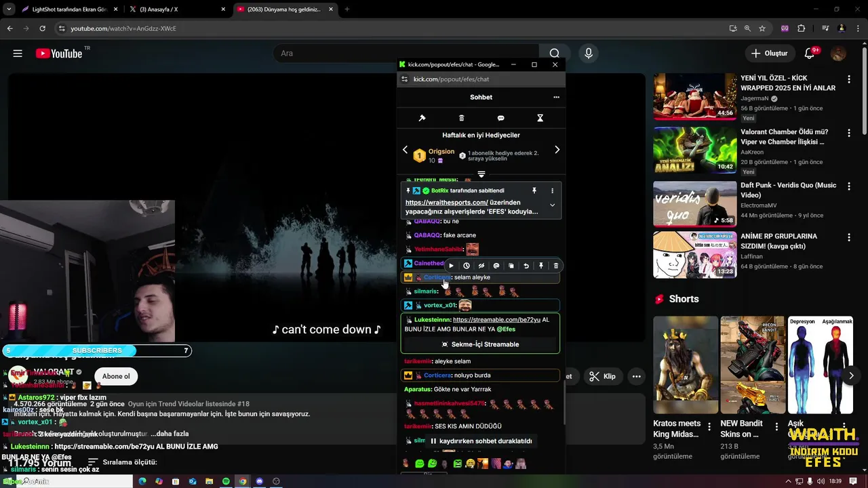Open Kratos meets King Midas short
Viewport: 868px width, 488px height.
coord(686,365)
